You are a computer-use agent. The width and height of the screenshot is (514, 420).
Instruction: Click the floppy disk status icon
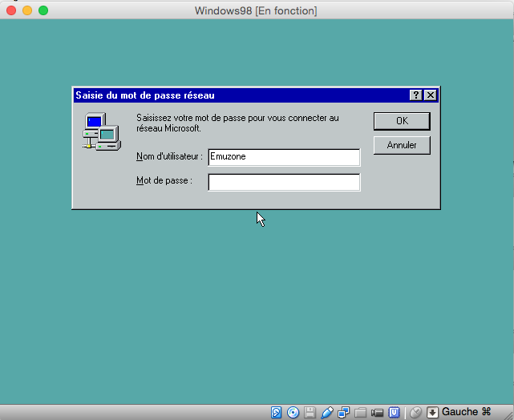(x=310, y=413)
